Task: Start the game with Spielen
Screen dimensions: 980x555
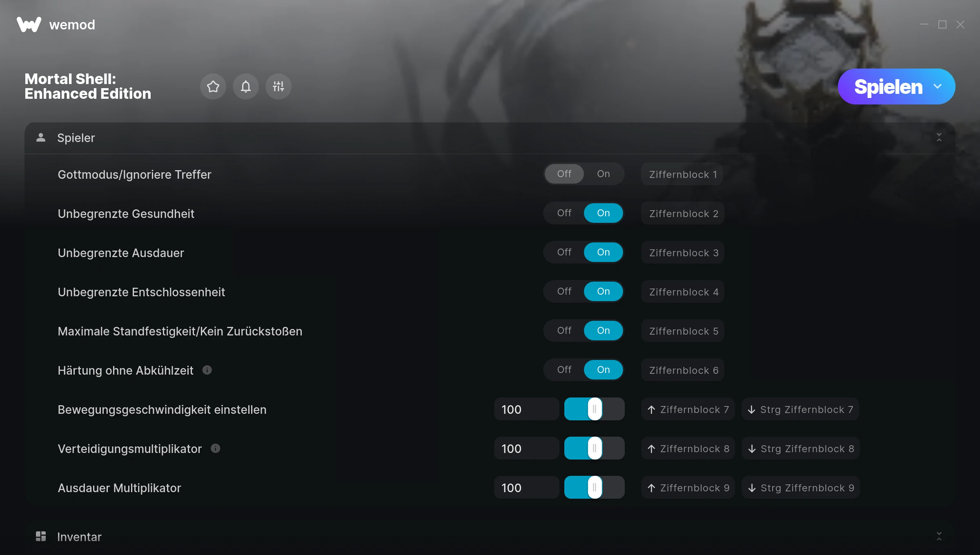Action: (889, 87)
